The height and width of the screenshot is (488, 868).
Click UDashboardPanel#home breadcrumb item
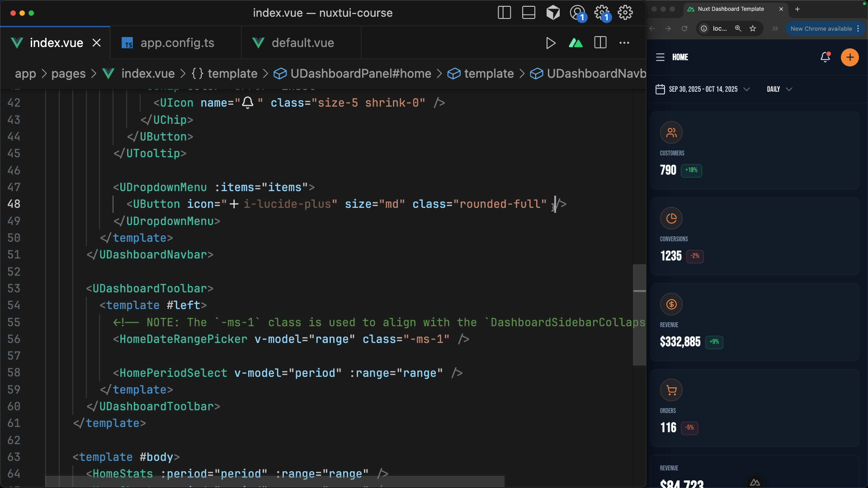(x=360, y=74)
